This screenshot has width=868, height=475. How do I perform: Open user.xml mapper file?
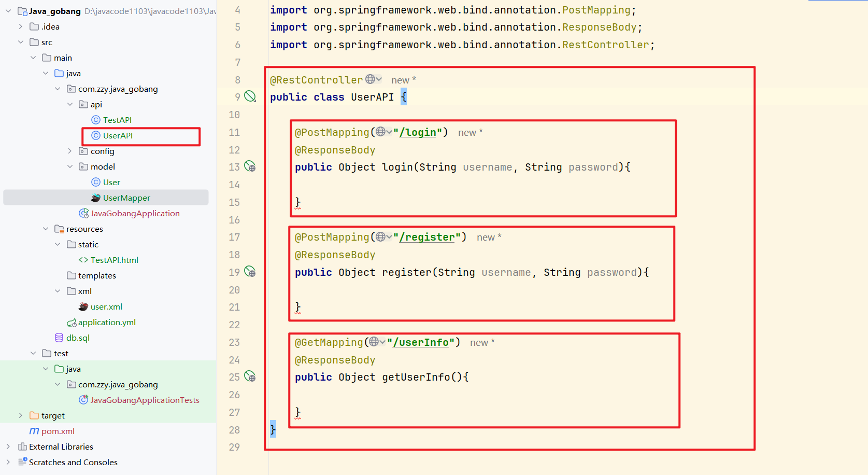(x=106, y=306)
